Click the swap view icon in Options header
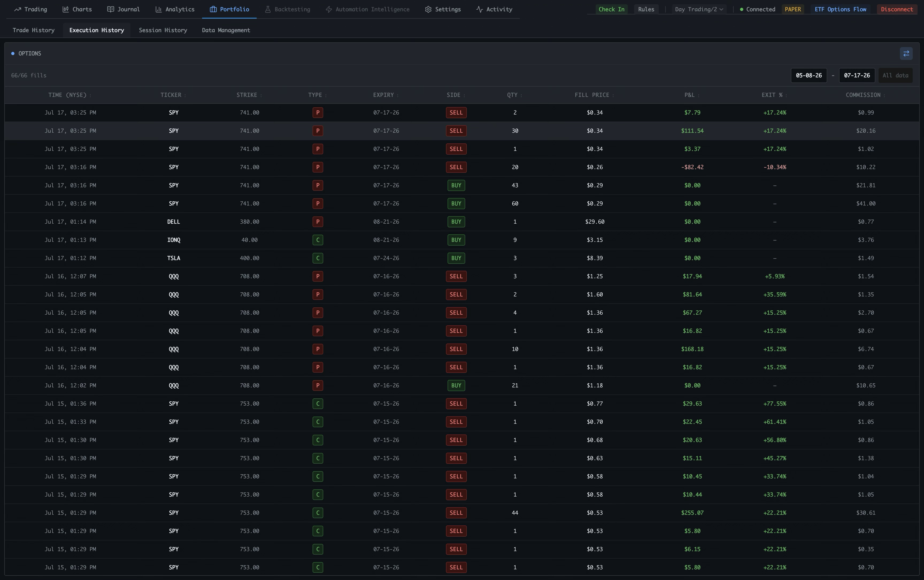The image size is (924, 580). pos(906,53)
